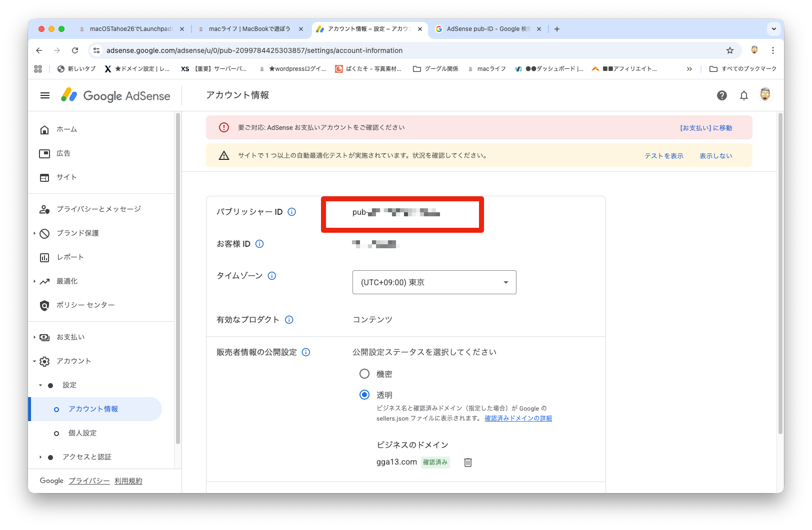
Task: Click the info icon next to パブリッシャー ID
Action: coord(292,212)
